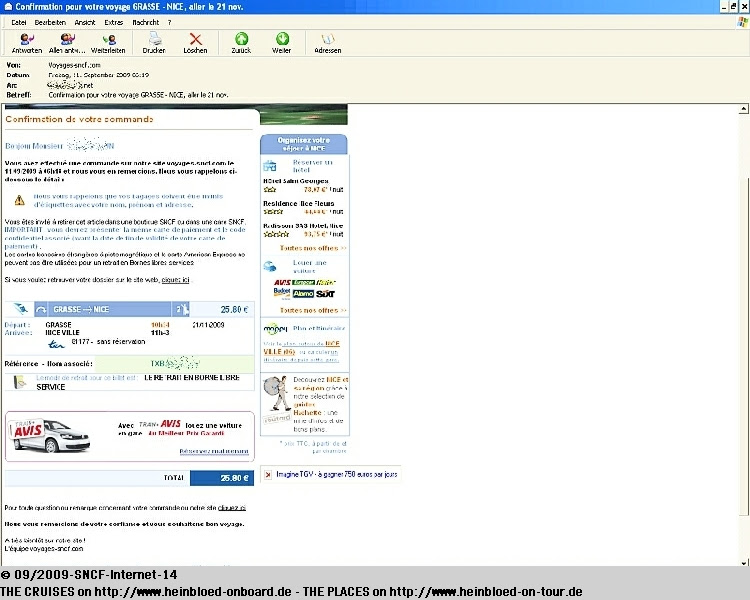Open the Adressen address book icon

pyautogui.click(x=328, y=39)
